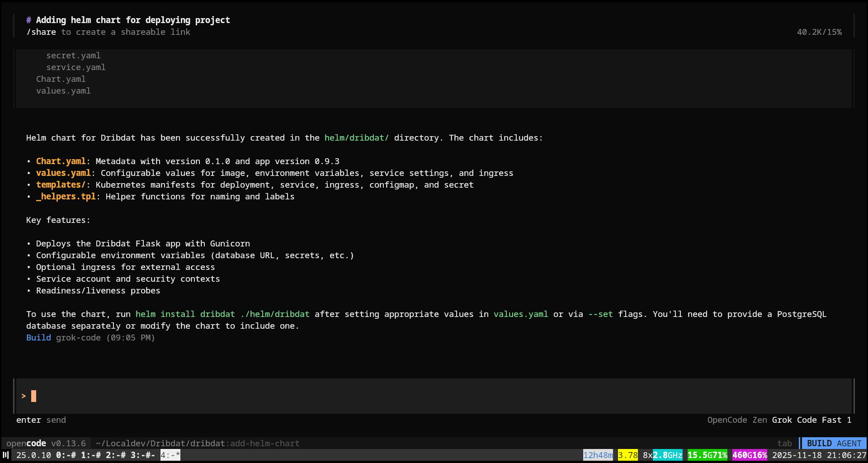868x463 pixels.
Task: Click the green 15.5G memory usage badge
Action: [708, 455]
